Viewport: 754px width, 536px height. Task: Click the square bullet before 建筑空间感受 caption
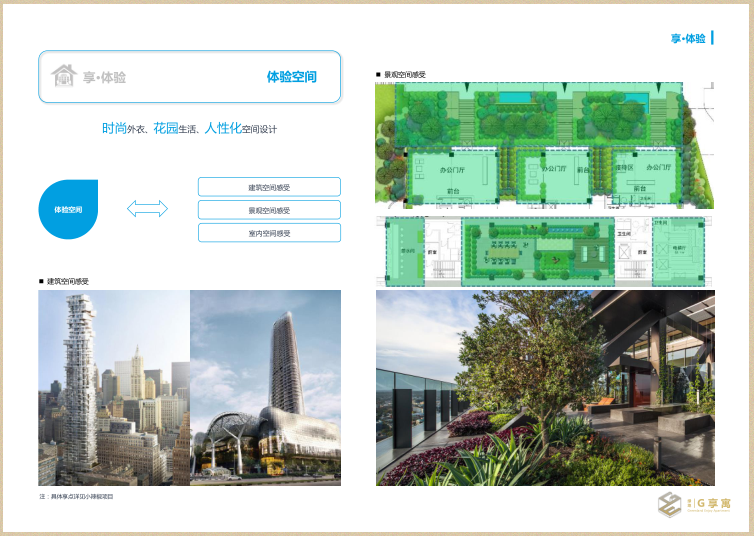41,282
